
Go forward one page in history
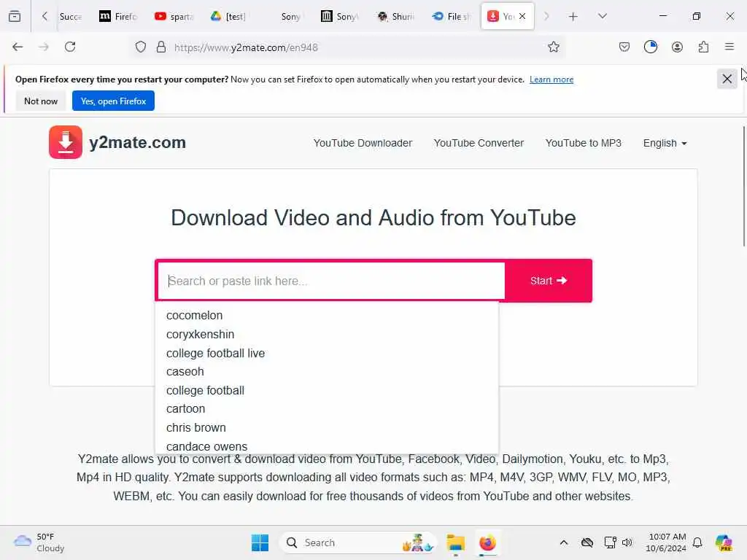(44, 47)
